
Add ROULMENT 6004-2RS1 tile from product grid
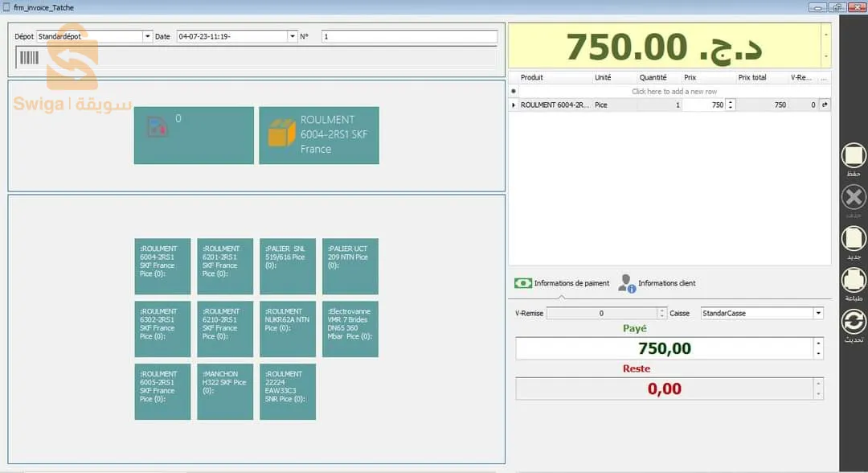[162, 266]
